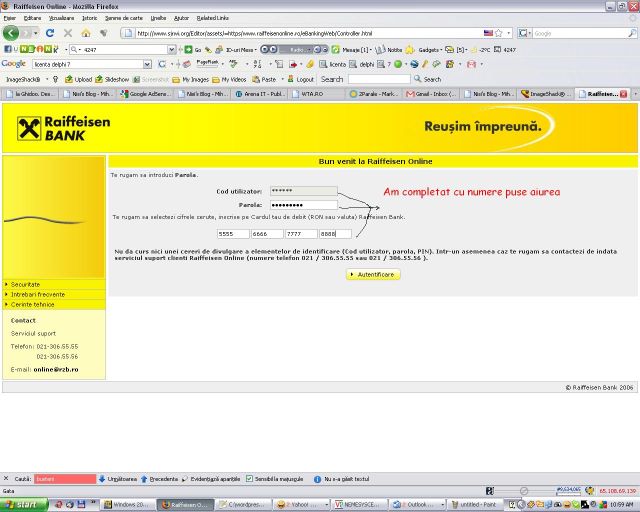Go back with the green Back arrow

[x=11, y=33]
